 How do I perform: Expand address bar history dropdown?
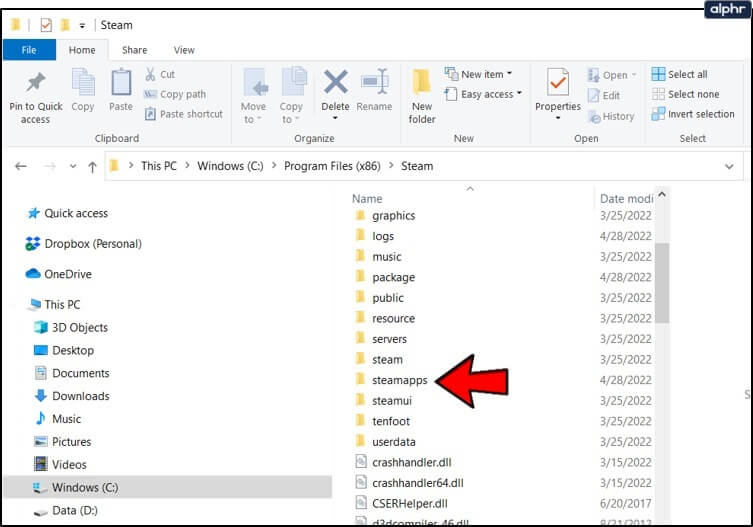pos(729,167)
